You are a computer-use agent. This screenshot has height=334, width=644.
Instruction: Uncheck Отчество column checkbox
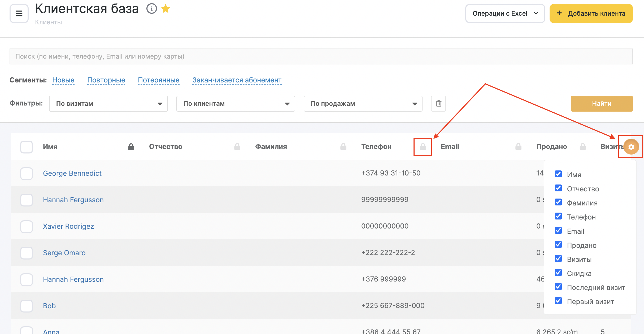coord(558,188)
